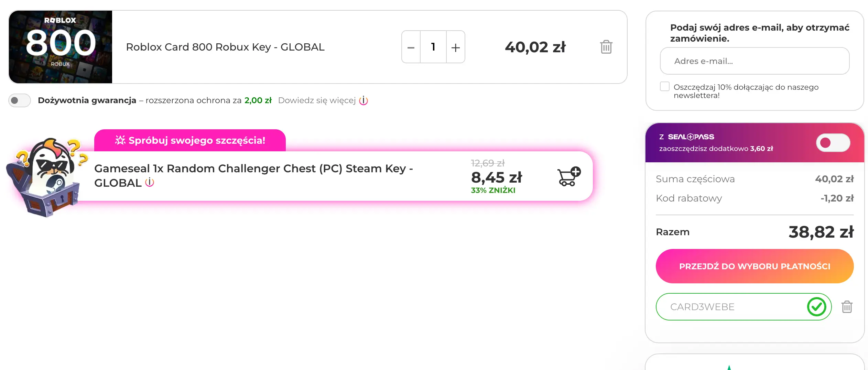The image size is (868, 370).
Task: Delete Roblox Card from cart with trash icon
Action: click(606, 47)
